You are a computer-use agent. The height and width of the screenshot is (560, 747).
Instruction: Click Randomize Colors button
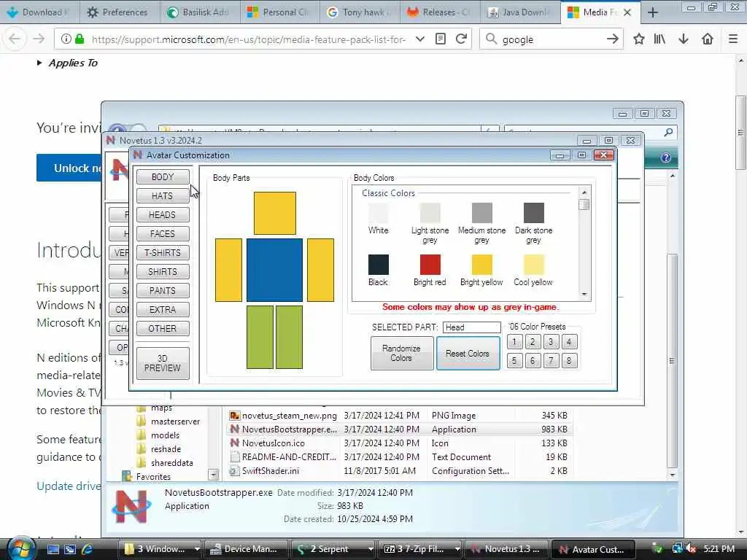402,354
